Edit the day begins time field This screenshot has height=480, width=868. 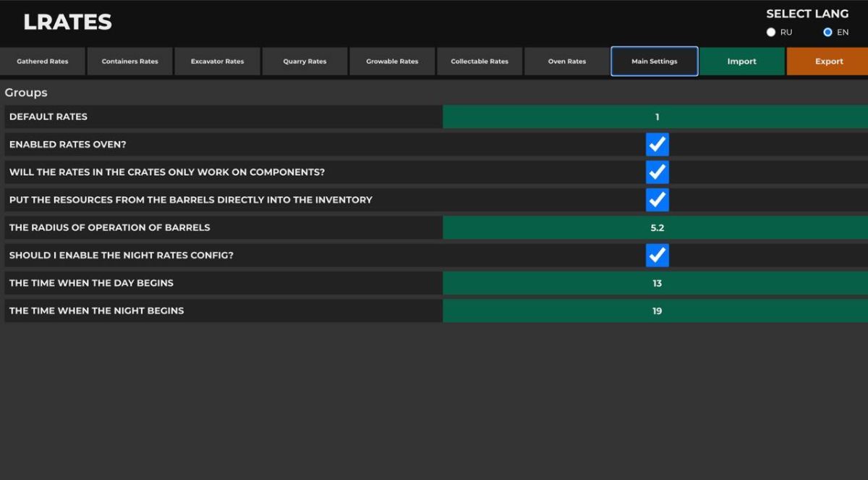click(655, 283)
